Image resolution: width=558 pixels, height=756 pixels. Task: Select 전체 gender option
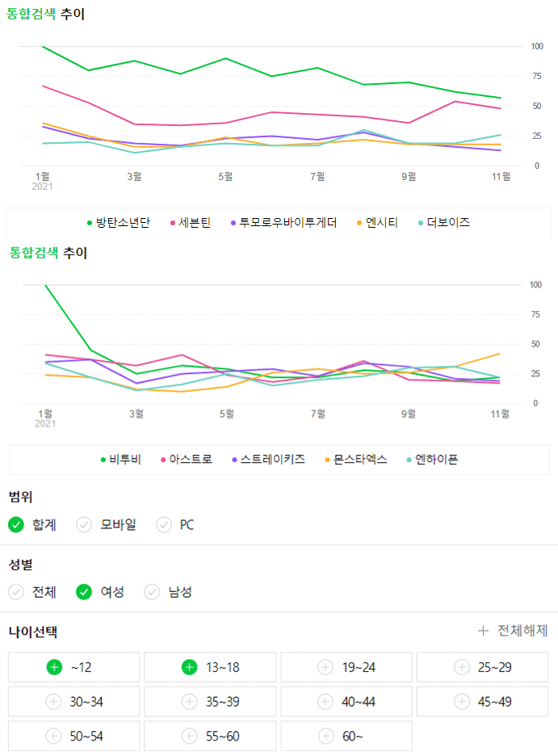tap(33, 592)
